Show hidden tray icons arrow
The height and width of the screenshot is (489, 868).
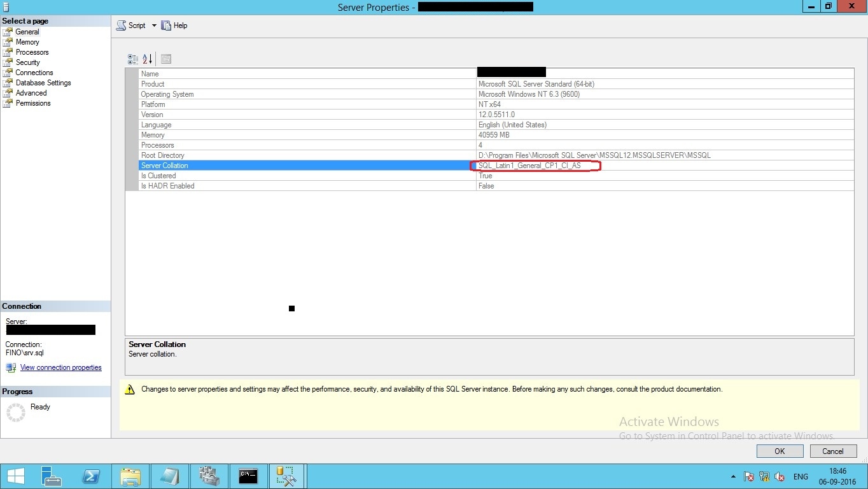click(733, 476)
